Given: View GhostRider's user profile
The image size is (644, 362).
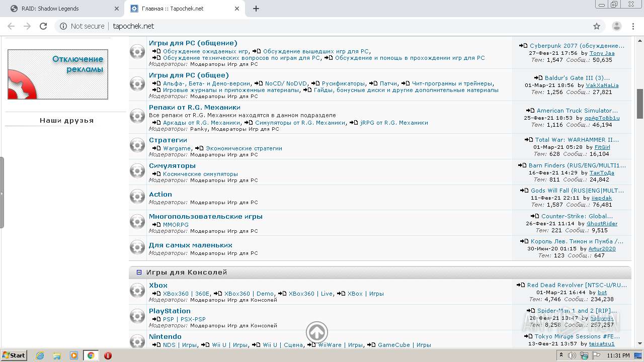Looking at the screenshot, I should click(x=602, y=224).
